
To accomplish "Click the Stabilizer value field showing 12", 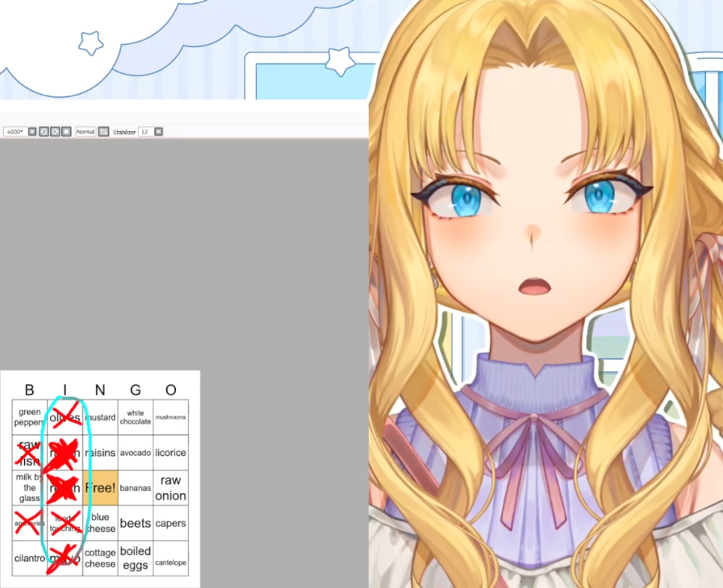I will (146, 132).
